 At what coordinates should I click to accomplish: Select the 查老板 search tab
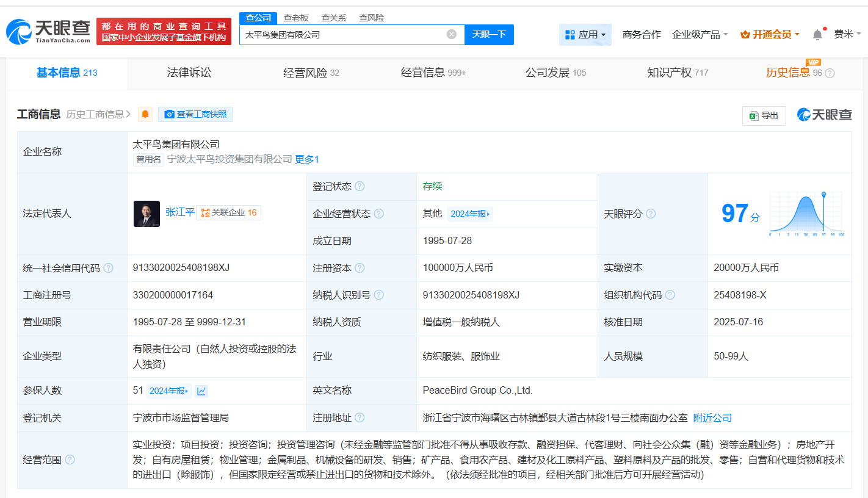[296, 18]
